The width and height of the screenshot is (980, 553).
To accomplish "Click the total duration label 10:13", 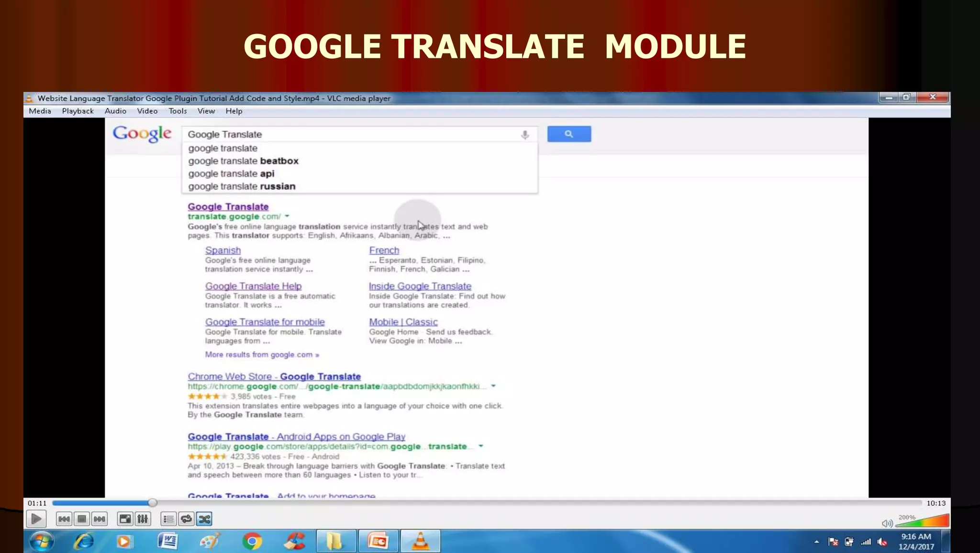I will coord(936,503).
